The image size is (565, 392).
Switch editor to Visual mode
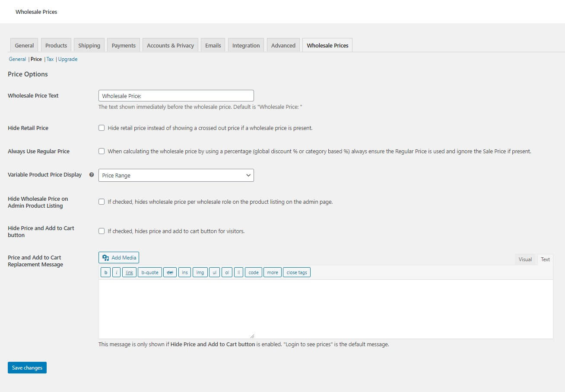[x=525, y=259]
